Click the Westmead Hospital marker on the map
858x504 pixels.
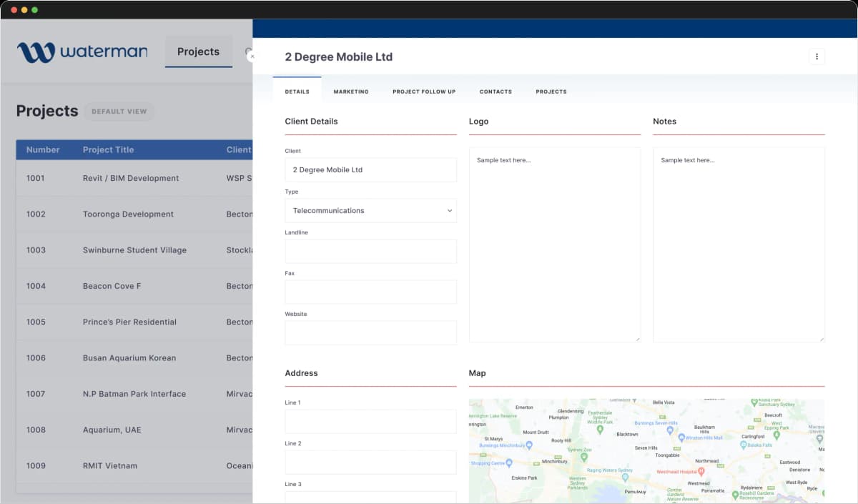click(x=701, y=472)
